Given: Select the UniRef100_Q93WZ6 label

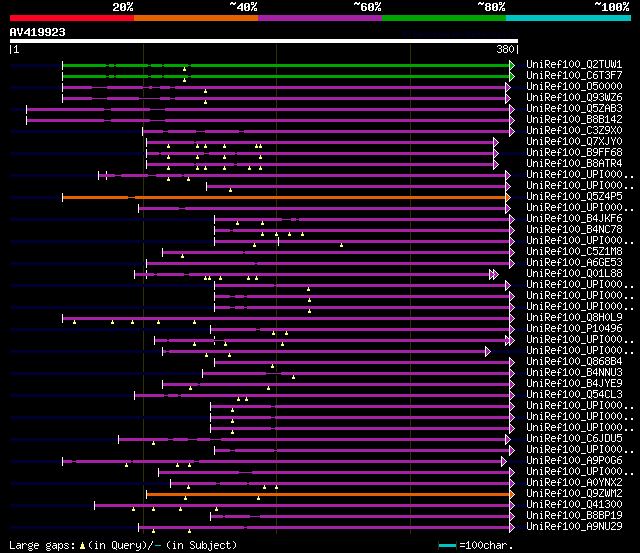Looking at the screenshot, I should pyautogui.click(x=574, y=98).
